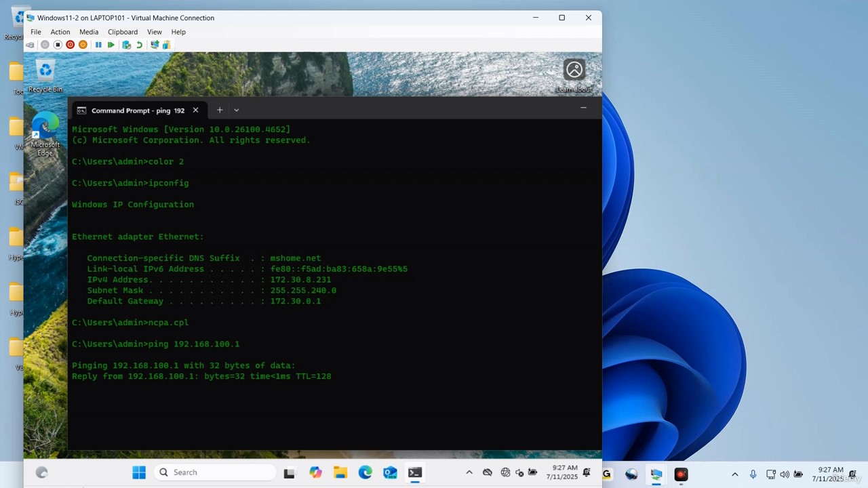Viewport: 868px width, 488px height.
Task: Click the IPv4 Address 172.30.8.231 line
Action: 209,280
